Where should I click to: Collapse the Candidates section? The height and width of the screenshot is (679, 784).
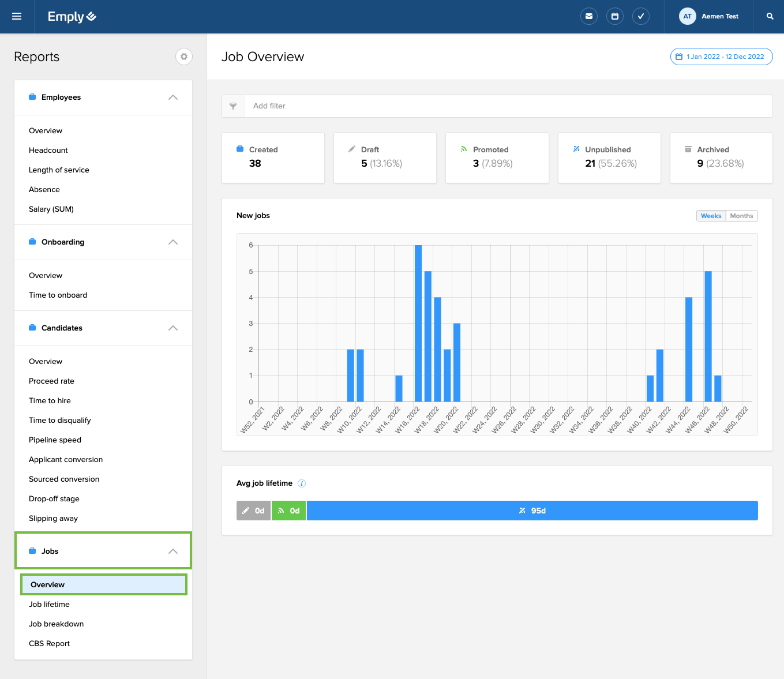[172, 328]
